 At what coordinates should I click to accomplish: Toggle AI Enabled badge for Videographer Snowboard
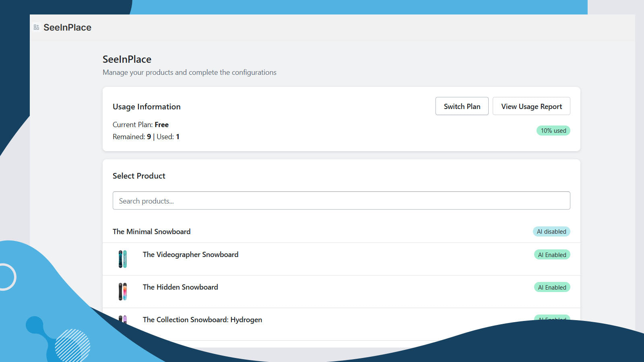click(552, 255)
